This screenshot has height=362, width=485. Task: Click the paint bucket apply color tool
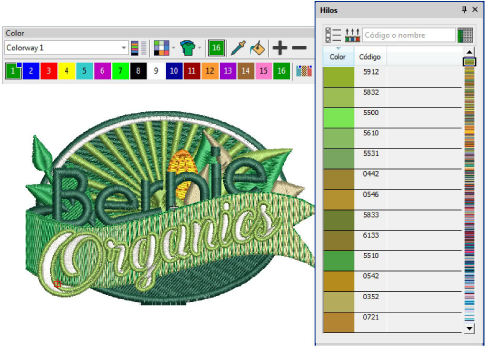coord(257,48)
